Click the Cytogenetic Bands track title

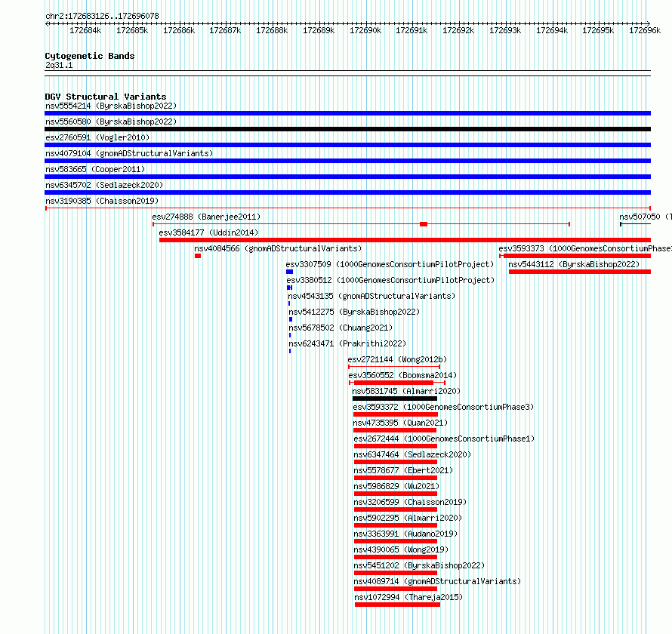[90, 56]
